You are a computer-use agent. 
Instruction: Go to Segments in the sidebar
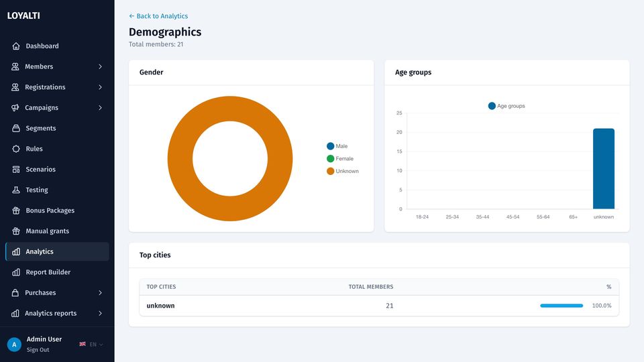(57, 128)
